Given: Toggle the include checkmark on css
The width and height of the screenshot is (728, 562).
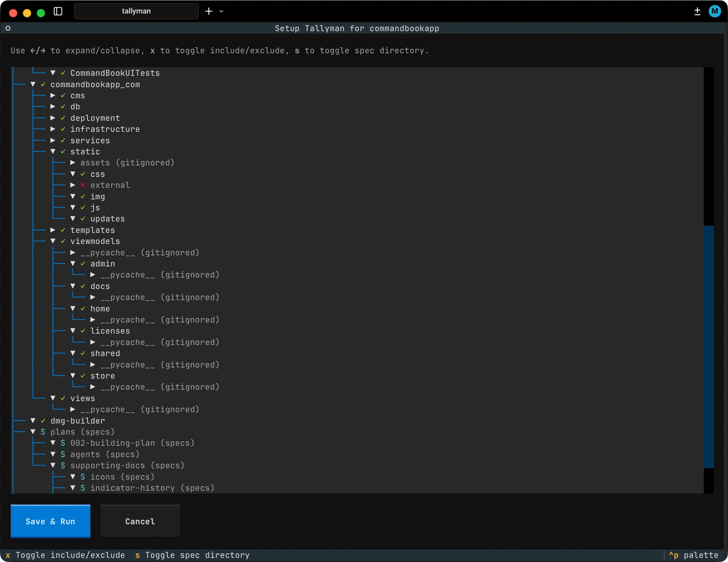Looking at the screenshot, I should point(83,174).
